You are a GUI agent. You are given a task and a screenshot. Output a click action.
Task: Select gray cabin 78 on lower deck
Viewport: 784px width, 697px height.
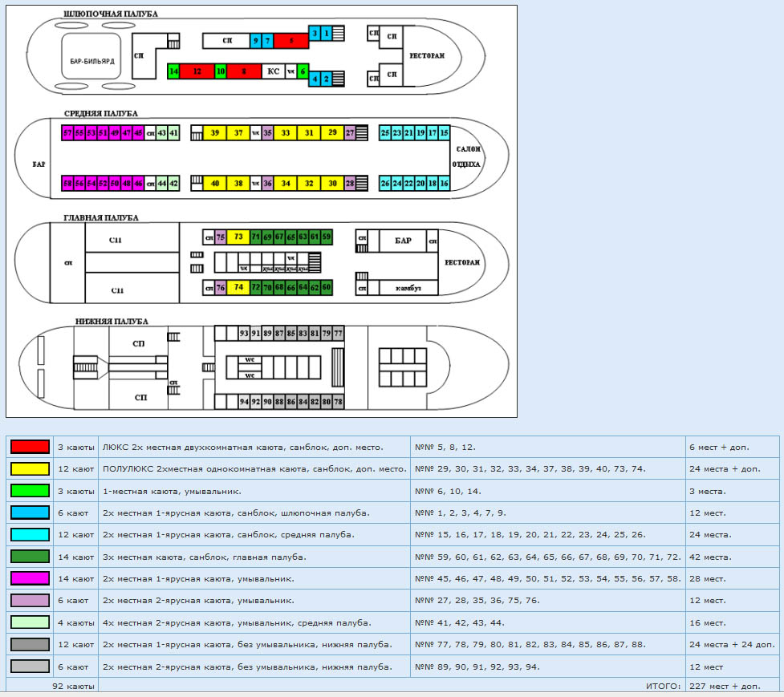(x=338, y=402)
